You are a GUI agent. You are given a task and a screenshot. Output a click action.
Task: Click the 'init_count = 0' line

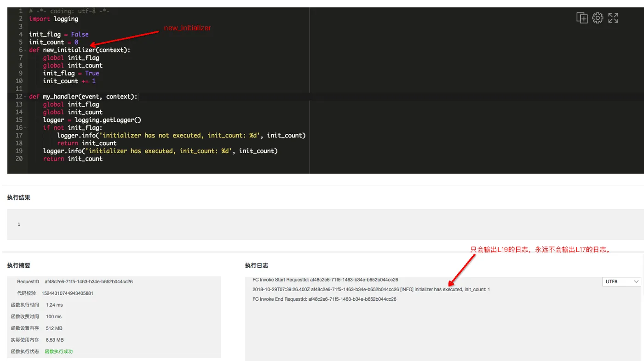pos(53,42)
